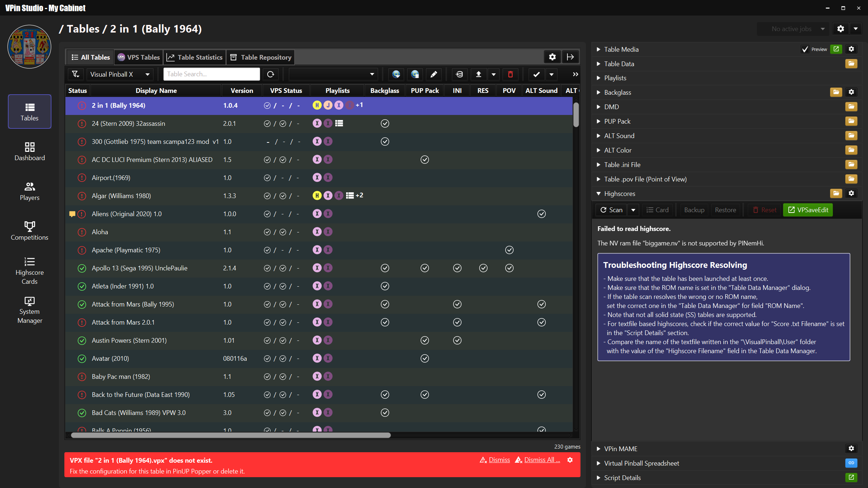Open Players in the sidebar

30,191
